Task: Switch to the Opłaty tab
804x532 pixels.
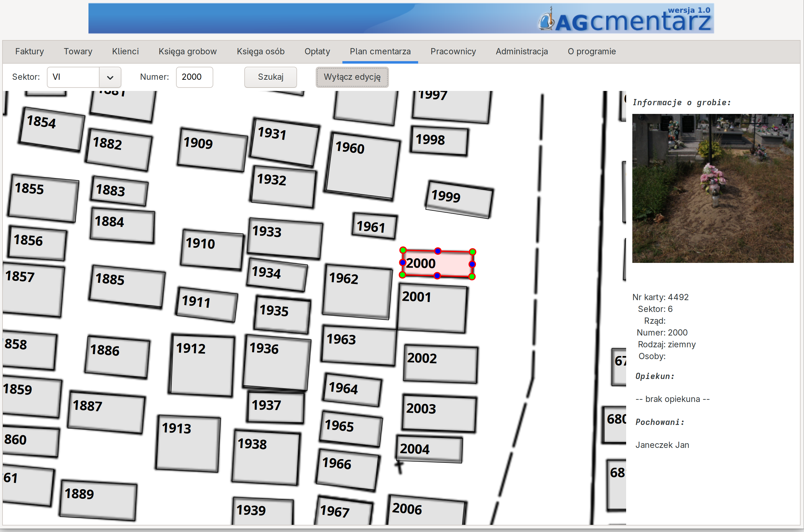Action: 317,52
